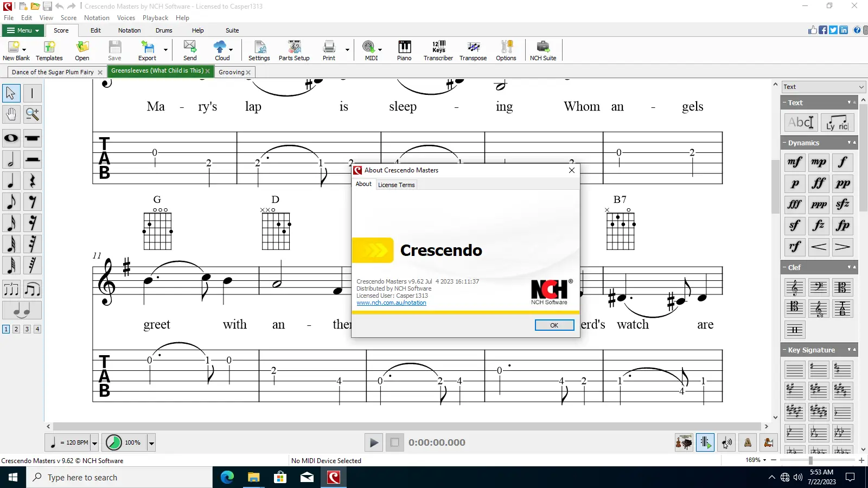Add pianissimo pp dynamic marking
The width and height of the screenshot is (868, 488).
click(843, 183)
